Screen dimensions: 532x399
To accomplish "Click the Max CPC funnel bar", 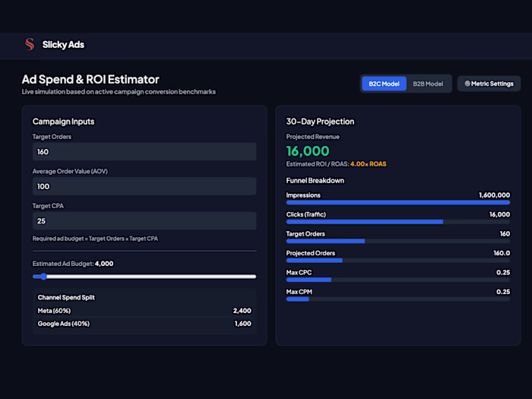I will pos(398,280).
